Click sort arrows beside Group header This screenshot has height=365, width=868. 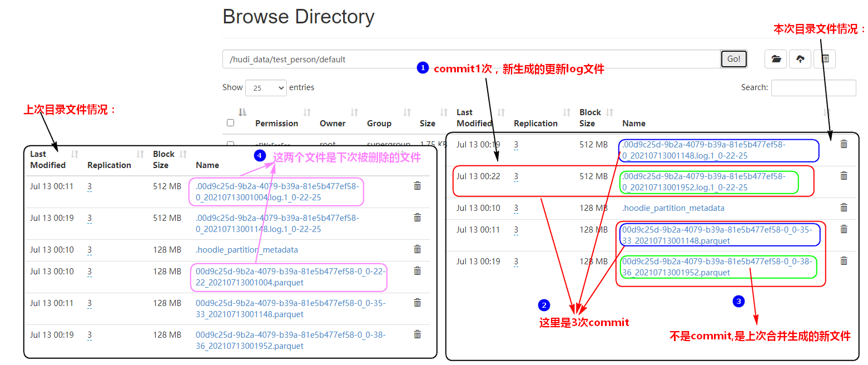(408, 112)
